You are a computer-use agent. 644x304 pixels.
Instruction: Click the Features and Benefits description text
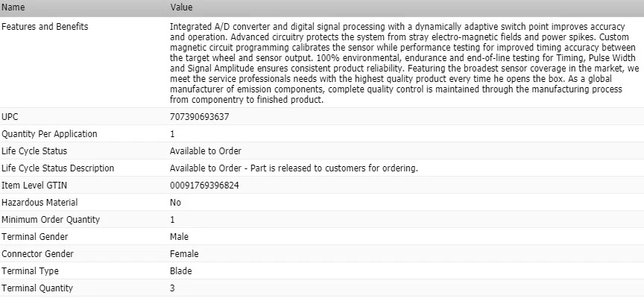point(402,63)
